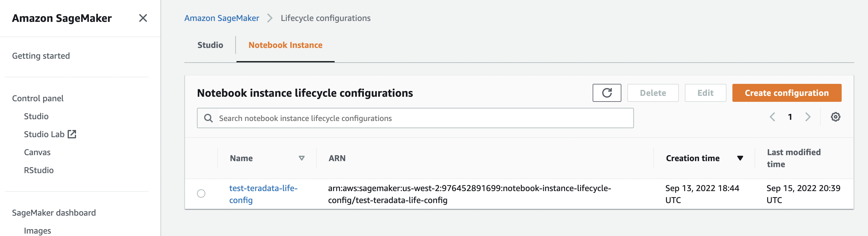Screen dimensions: 868x236
Task: Open test-teradata-life-config link
Action: point(263,194)
